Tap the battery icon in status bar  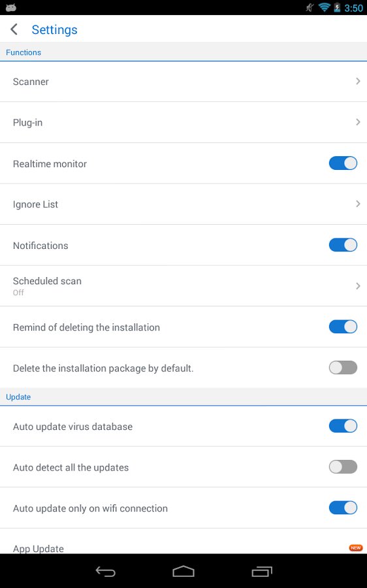(x=337, y=7)
